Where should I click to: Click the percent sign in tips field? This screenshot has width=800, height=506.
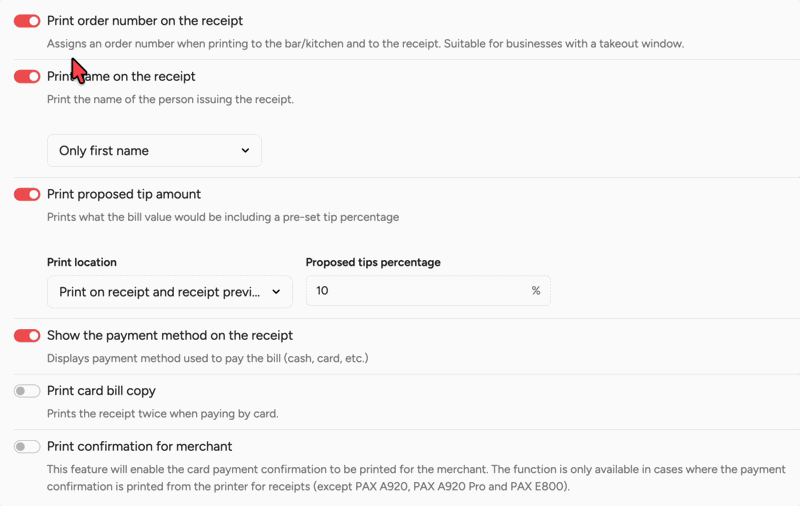536,291
